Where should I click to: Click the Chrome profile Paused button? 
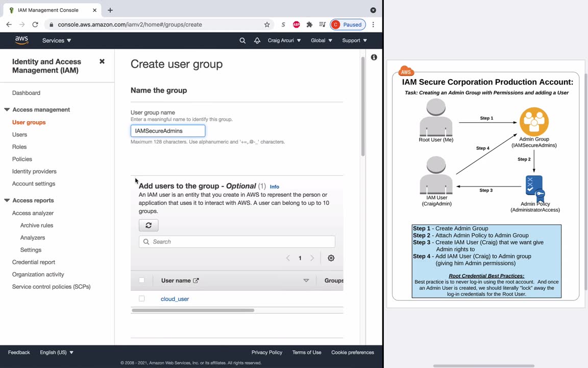(x=348, y=25)
